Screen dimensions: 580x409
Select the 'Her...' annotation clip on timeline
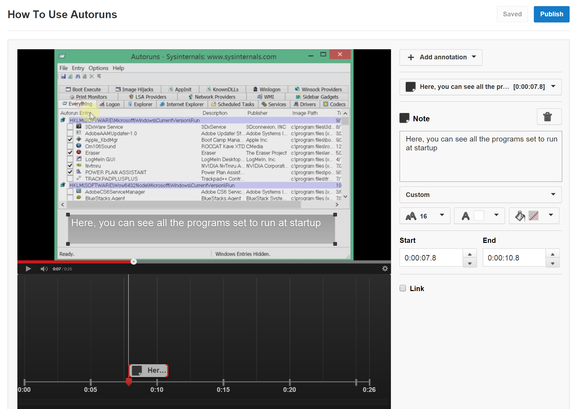(x=148, y=370)
